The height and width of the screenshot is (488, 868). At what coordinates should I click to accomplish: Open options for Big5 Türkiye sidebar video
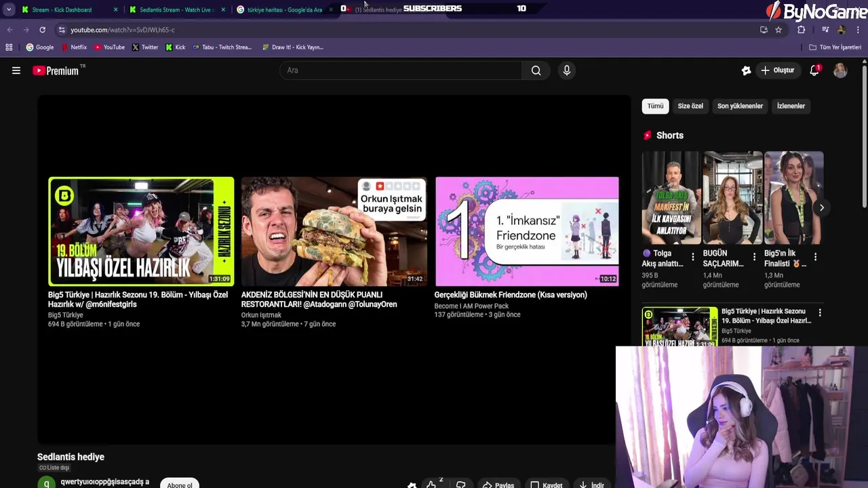click(820, 312)
